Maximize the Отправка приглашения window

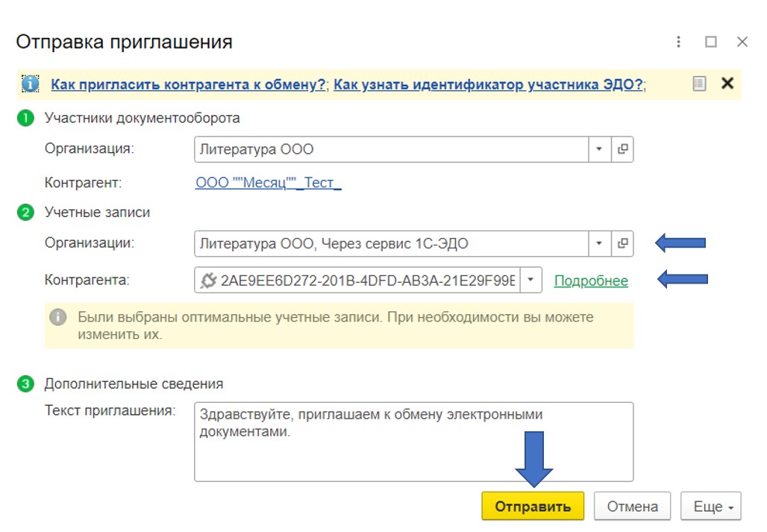click(710, 42)
